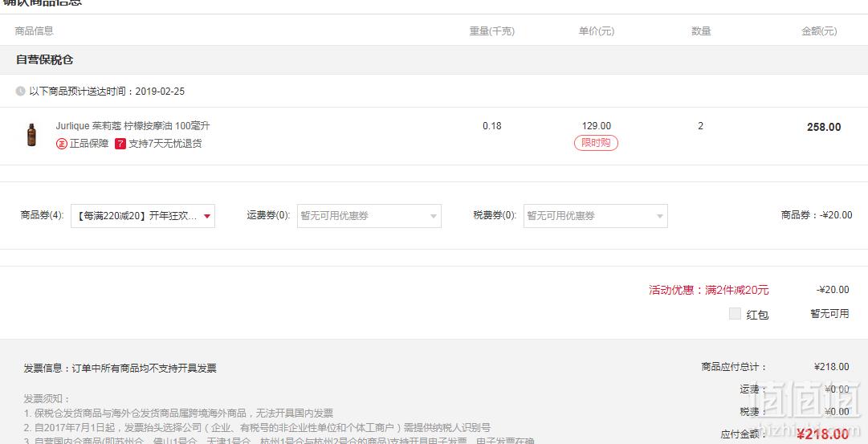Click the clock icon beside delivery time
868x444 pixels.
(x=21, y=92)
